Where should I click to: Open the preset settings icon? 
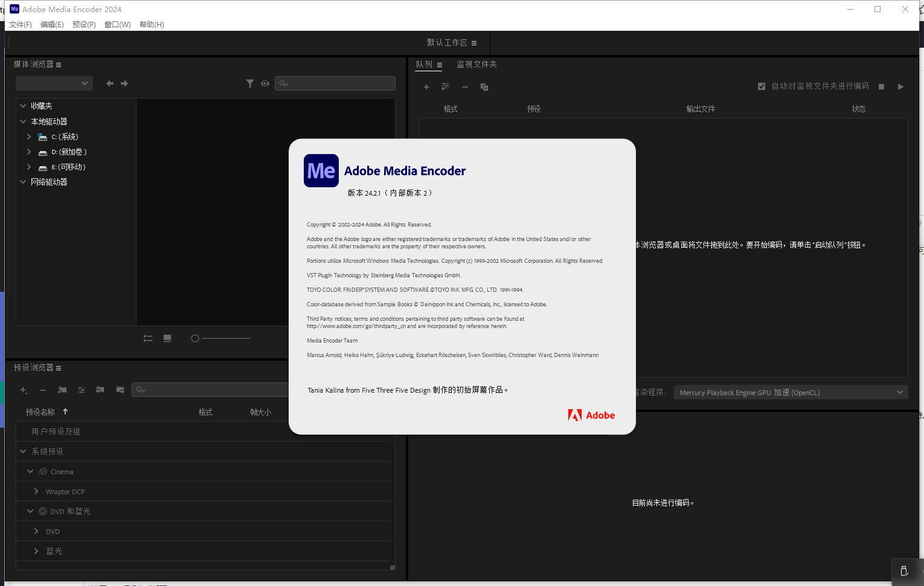click(82, 390)
